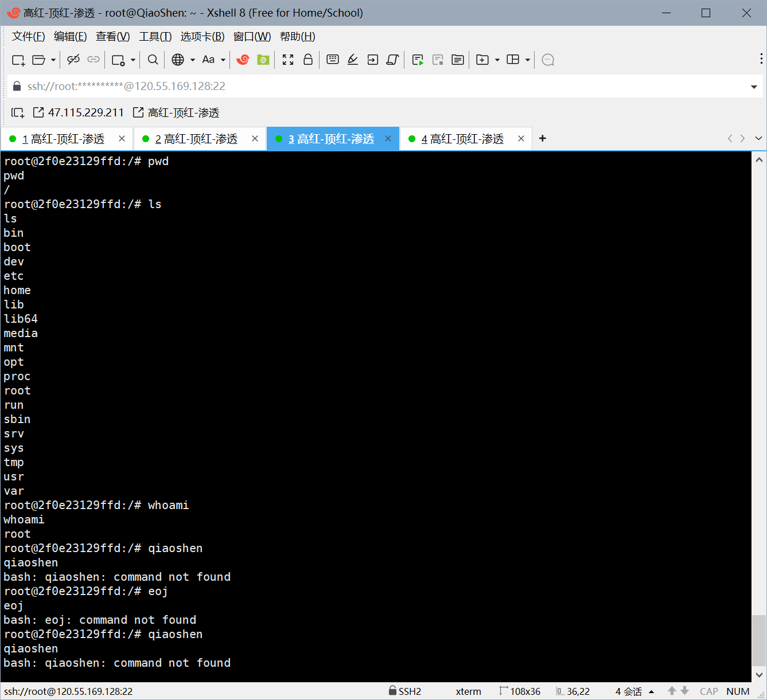Open the 工具(T) menu
Image resolution: width=767 pixels, height=700 pixels.
point(155,37)
